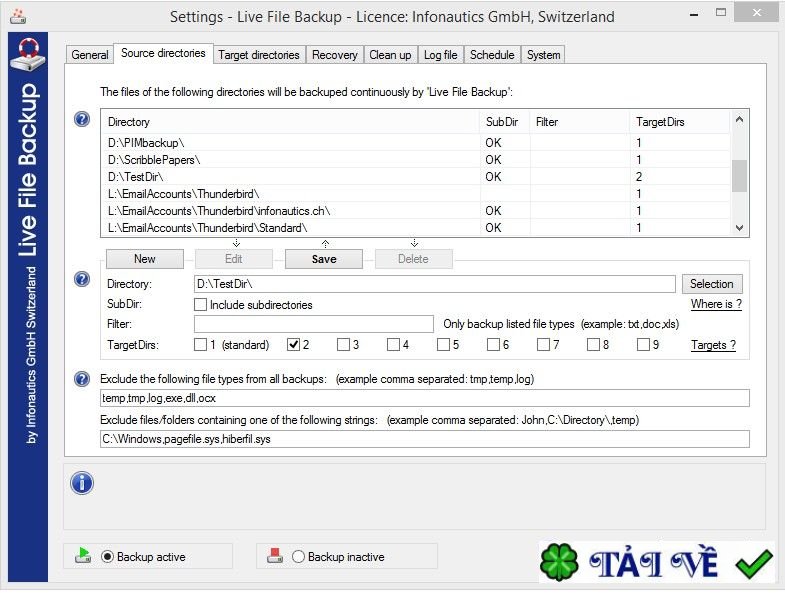Check TargetDirs 9 checkbox

(x=643, y=345)
